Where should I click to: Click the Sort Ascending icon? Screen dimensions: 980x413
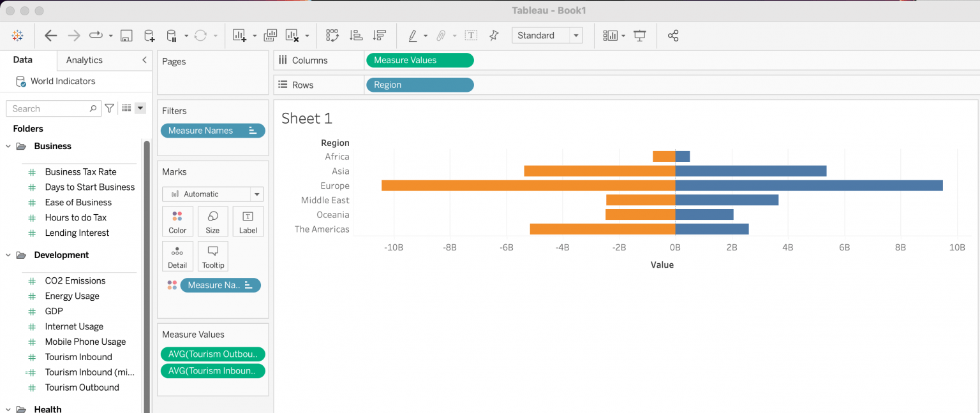(356, 35)
